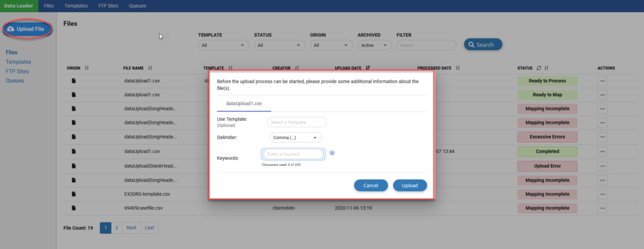
Task: Open actions menu for Ready to Process row
Action: click(602, 81)
